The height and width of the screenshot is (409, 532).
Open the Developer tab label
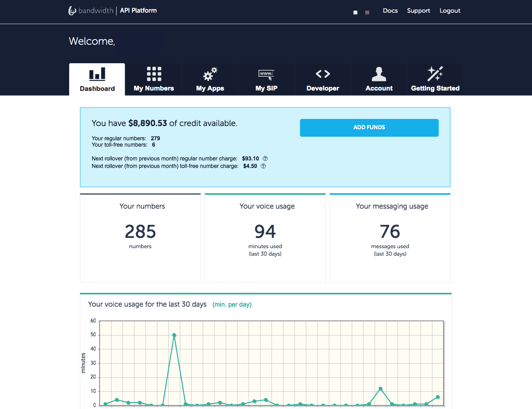[323, 88]
